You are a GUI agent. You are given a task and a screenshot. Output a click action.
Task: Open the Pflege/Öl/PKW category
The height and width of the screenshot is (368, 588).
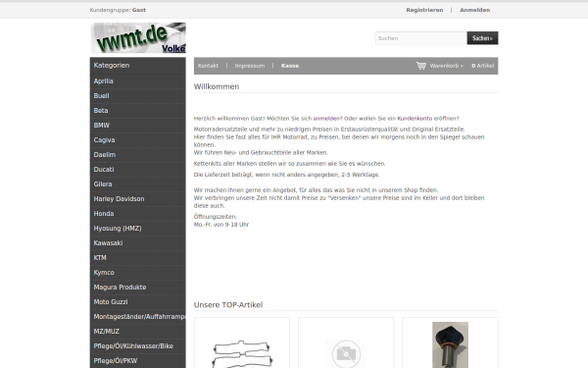(x=137, y=360)
